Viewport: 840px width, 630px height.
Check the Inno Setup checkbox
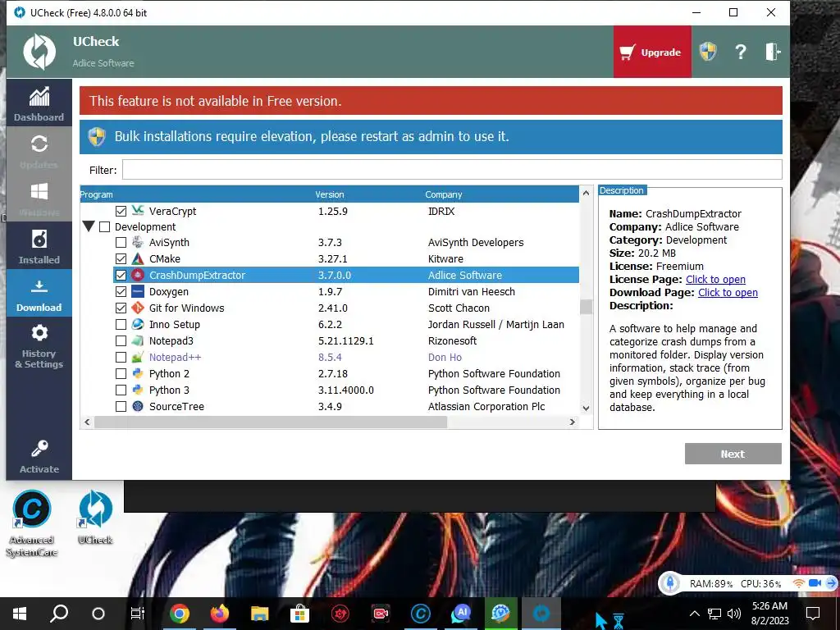click(x=121, y=325)
